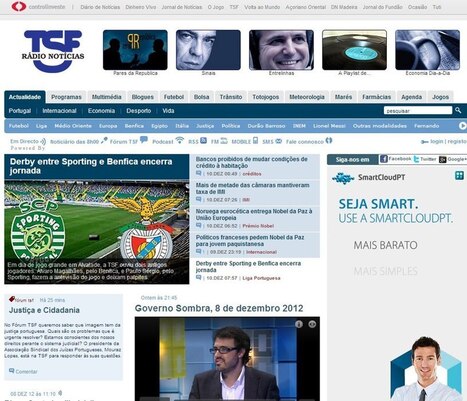Click the SMS link
This screenshot has height=401, width=467.
(x=272, y=141)
